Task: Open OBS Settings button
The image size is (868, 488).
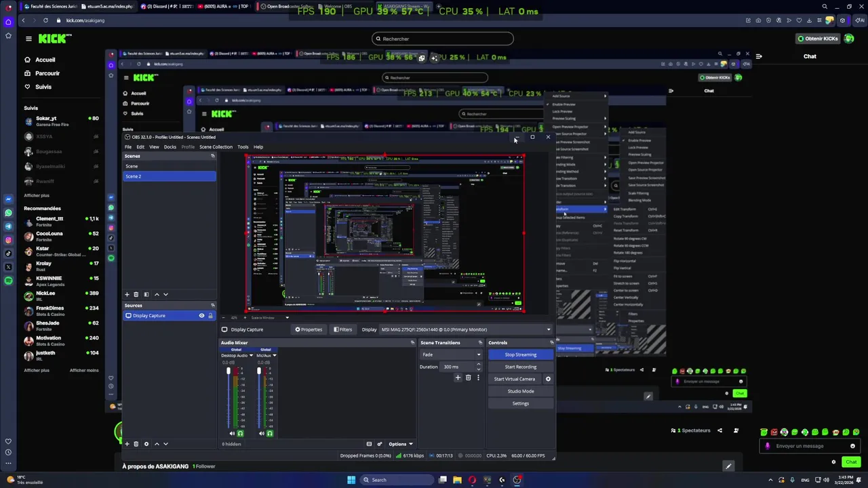Action: [521, 403]
